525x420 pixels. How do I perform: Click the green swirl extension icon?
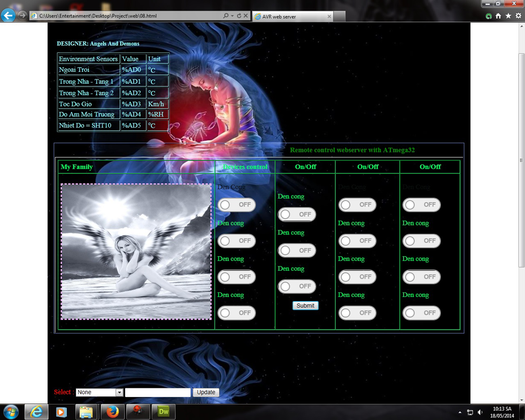coord(489,16)
